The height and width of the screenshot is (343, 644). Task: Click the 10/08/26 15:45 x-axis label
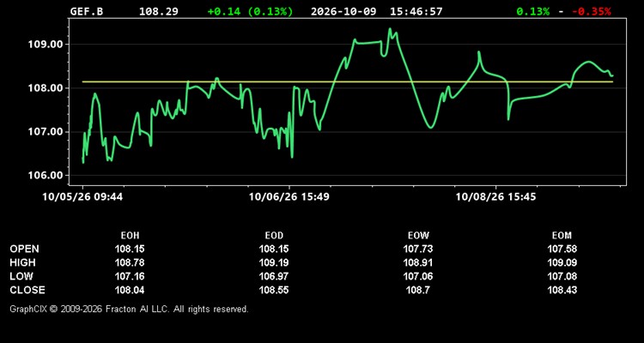(x=495, y=197)
